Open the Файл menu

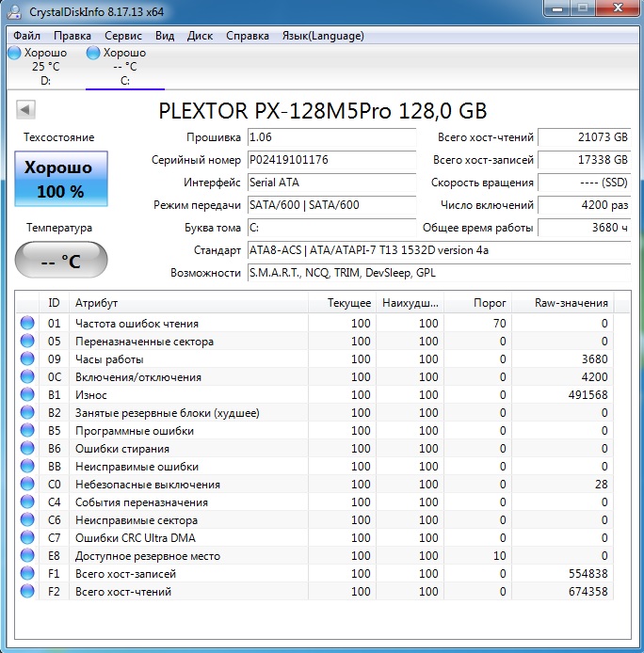tap(27, 36)
